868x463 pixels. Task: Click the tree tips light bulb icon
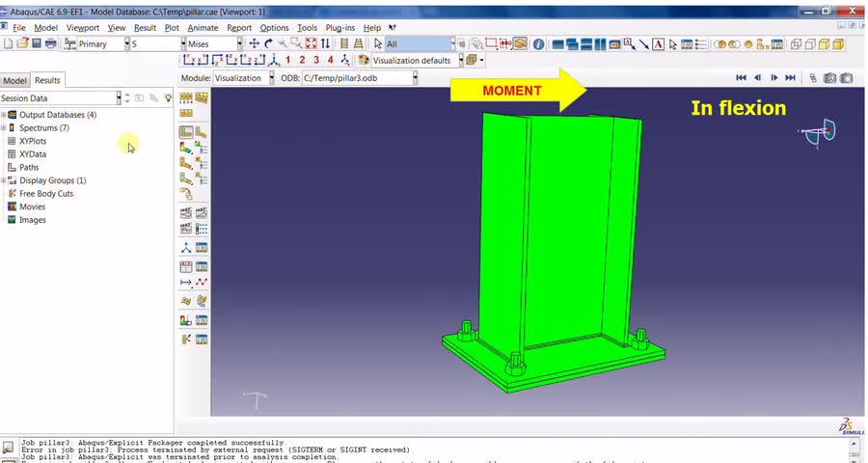168,98
